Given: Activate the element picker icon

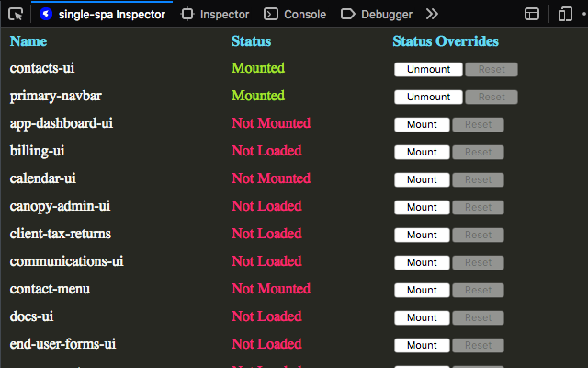Looking at the screenshot, I should click(x=16, y=15).
